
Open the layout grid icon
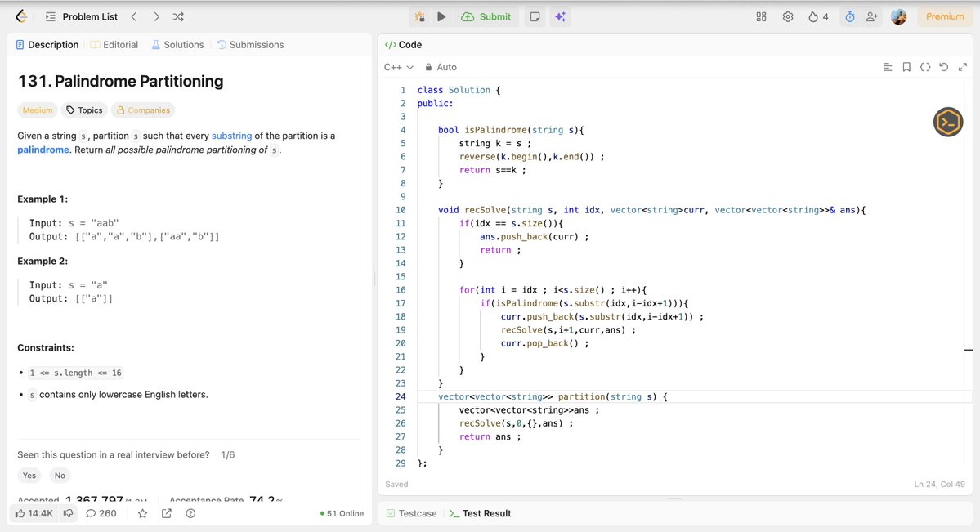[761, 17]
